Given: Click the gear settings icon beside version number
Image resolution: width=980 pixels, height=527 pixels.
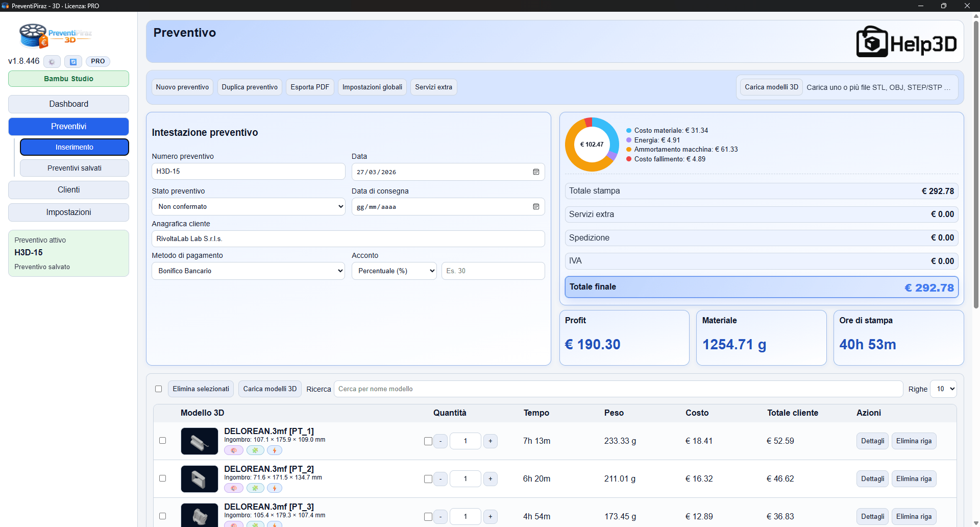Looking at the screenshot, I should 52,62.
